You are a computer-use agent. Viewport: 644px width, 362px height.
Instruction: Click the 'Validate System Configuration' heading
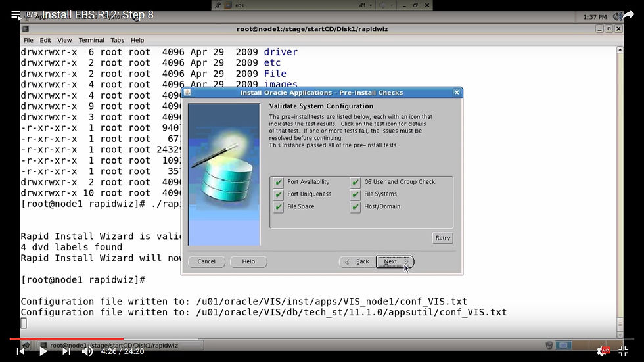[x=321, y=106]
